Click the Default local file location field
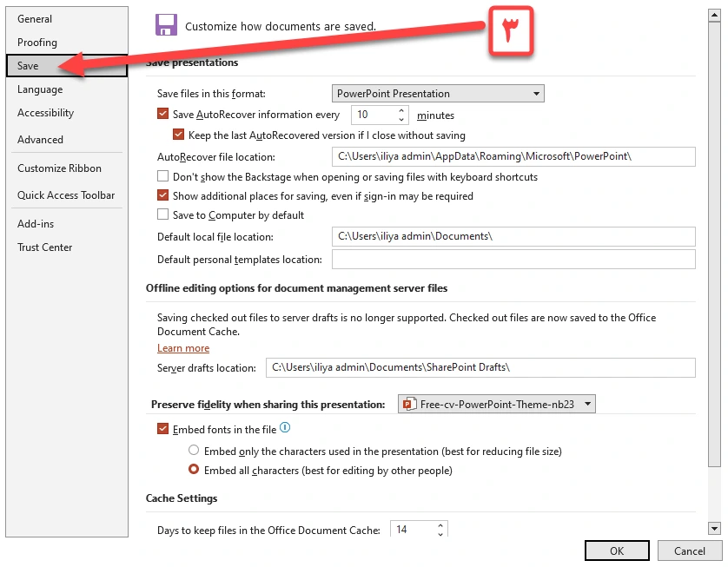 (513, 236)
